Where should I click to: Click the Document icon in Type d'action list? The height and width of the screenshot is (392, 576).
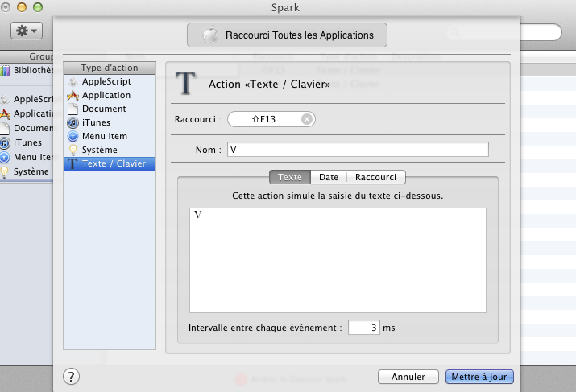point(73,109)
